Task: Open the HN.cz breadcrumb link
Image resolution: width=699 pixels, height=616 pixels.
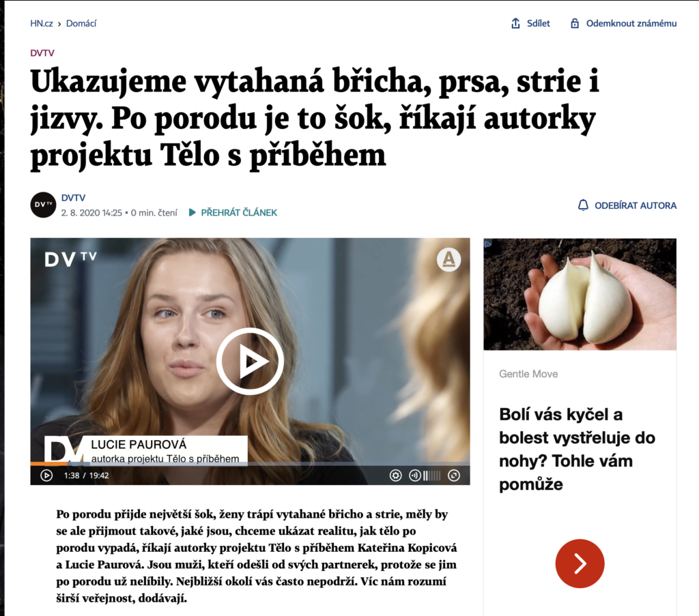Action: (42, 23)
